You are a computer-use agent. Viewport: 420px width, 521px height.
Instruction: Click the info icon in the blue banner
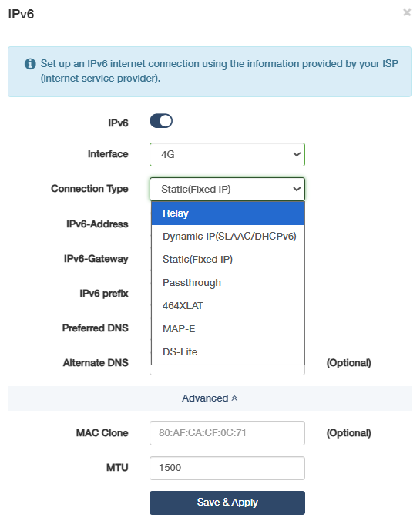[30, 63]
